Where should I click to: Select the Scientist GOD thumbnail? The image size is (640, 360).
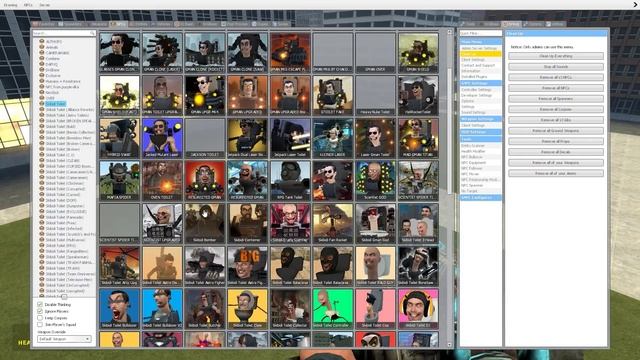click(x=376, y=180)
